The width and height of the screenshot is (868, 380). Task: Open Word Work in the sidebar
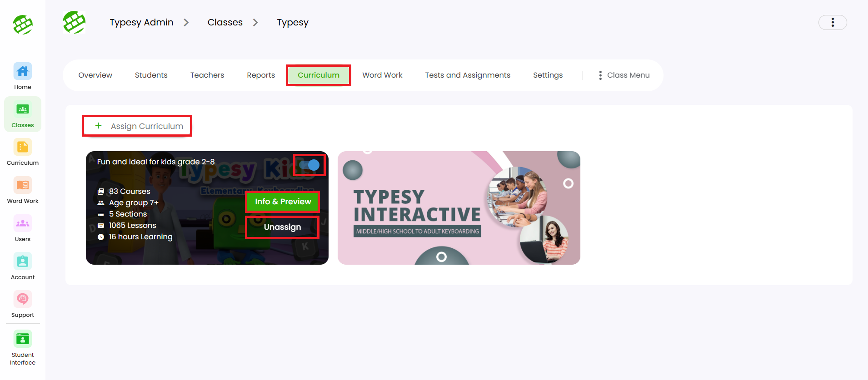click(23, 190)
